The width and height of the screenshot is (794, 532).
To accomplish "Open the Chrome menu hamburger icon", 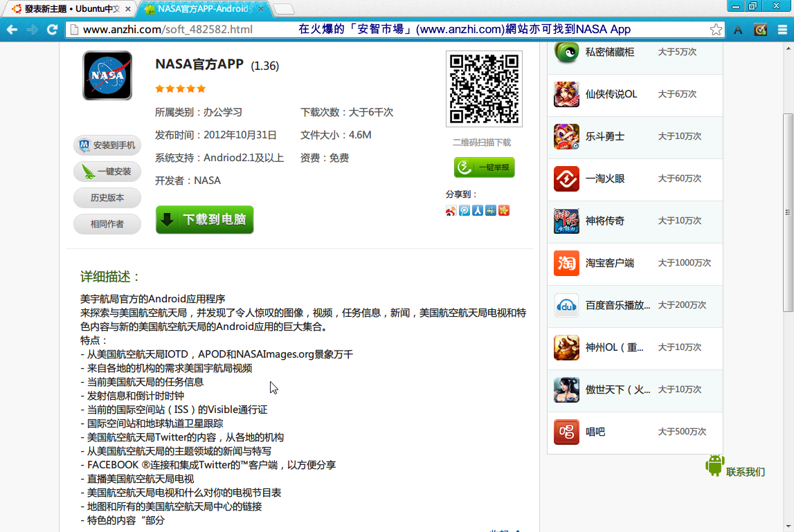I will [x=782, y=30].
